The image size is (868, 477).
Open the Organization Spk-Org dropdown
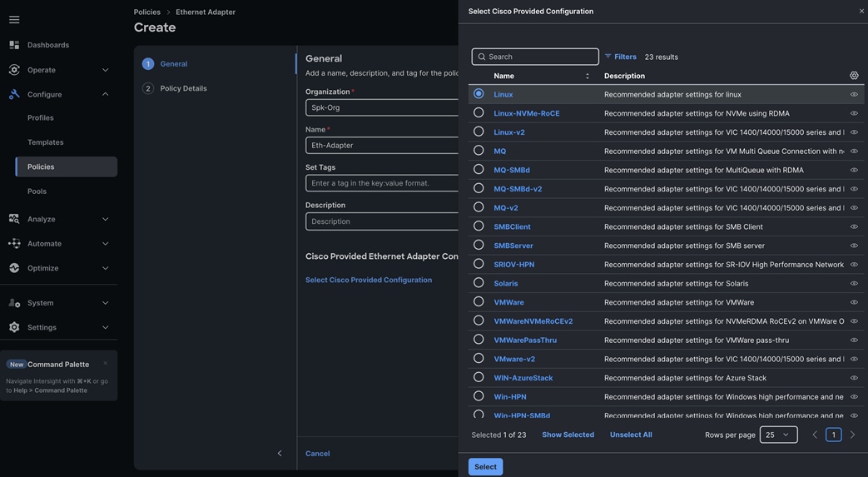[x=382, y=107]
